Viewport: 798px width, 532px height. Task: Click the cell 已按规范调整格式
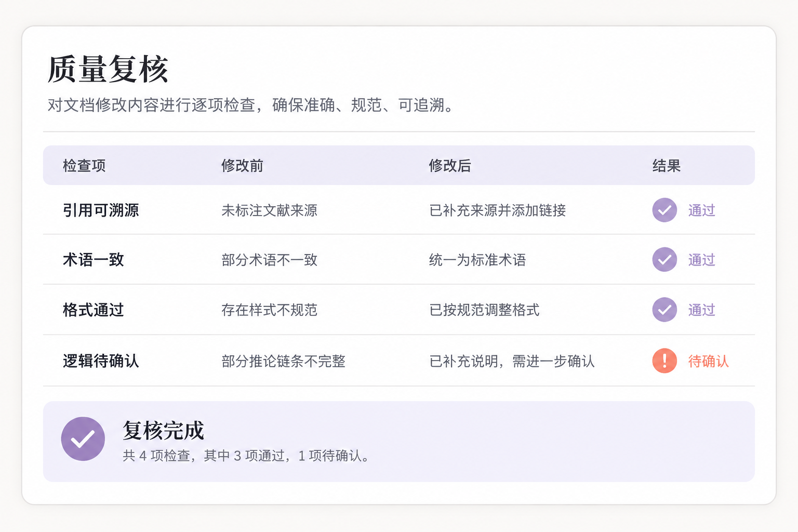click(x=484, y=310)
